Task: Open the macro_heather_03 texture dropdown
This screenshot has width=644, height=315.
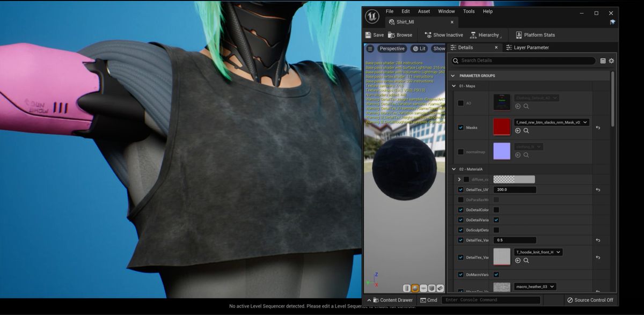Action: point(535,287)
